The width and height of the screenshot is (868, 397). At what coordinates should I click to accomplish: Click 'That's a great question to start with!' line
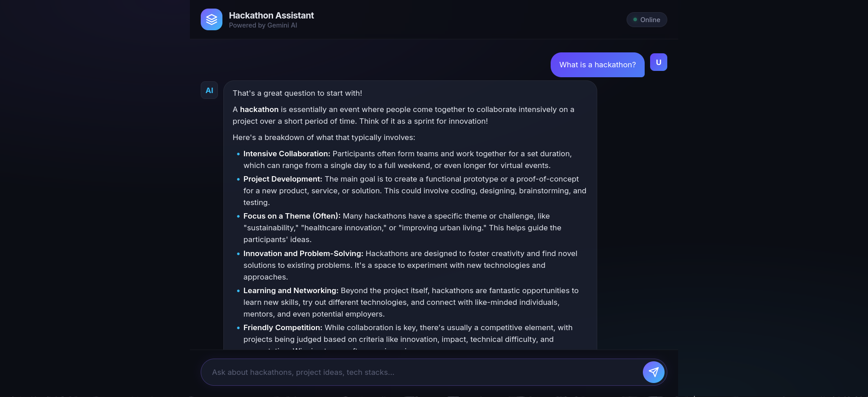(x=297, y=93)
